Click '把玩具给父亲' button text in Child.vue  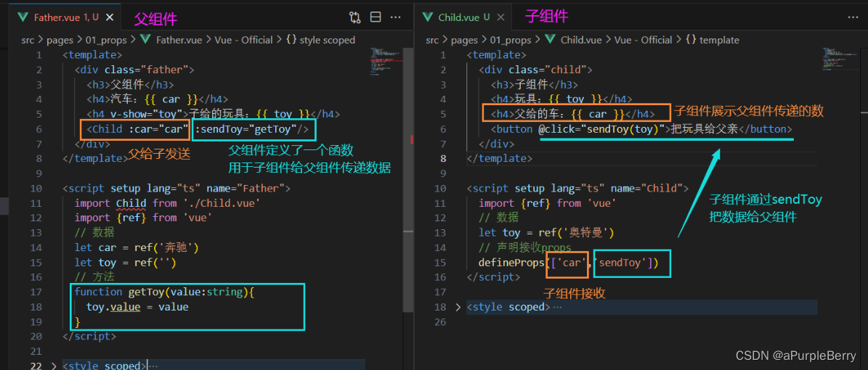(705, 129)
